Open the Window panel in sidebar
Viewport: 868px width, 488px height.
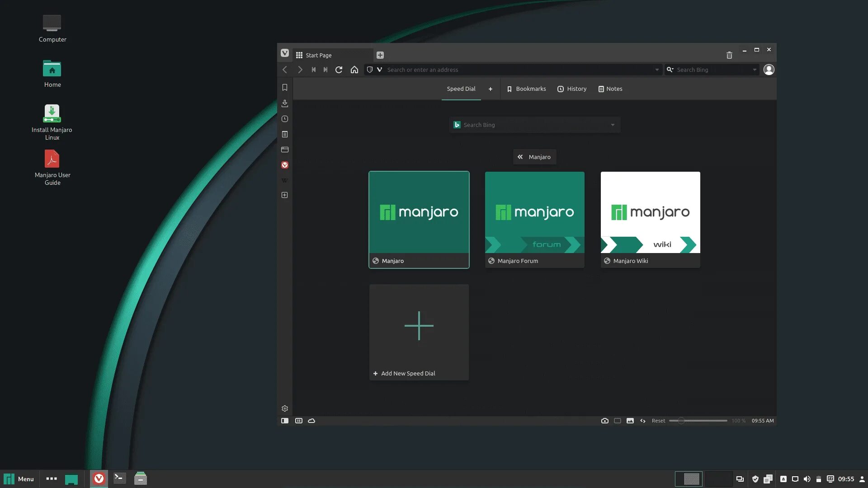click(285, 150)
